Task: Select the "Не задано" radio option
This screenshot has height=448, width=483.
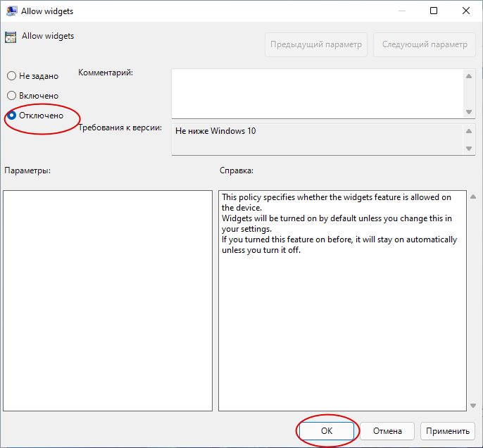Action: (32, 76)
